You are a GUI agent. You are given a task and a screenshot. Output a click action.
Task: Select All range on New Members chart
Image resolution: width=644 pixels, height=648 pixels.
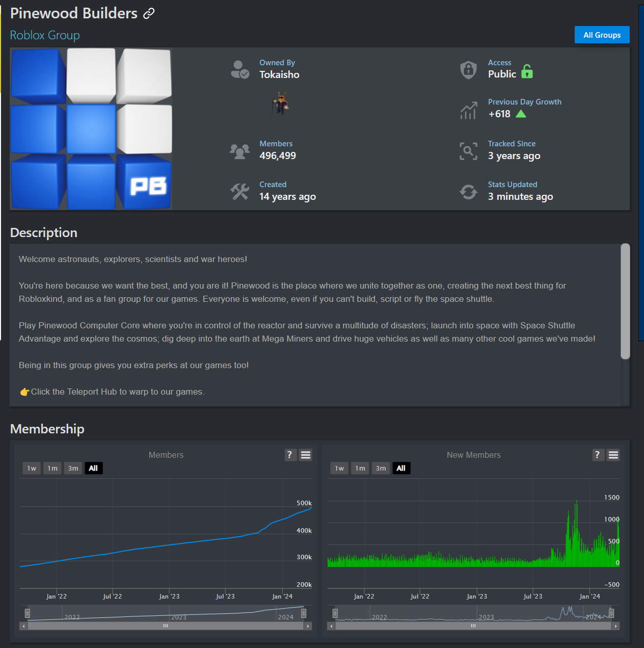pyautogui.click(x=401, y=468)
